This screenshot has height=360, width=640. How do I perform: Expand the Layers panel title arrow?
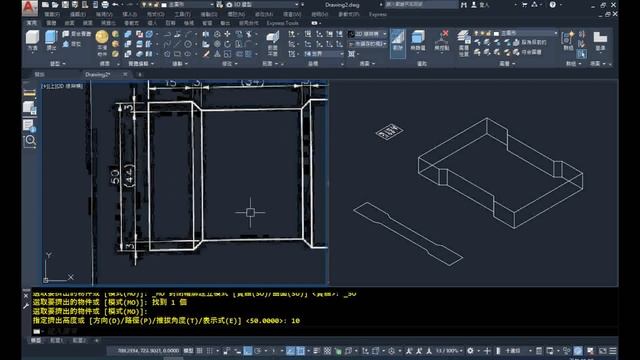513,64
